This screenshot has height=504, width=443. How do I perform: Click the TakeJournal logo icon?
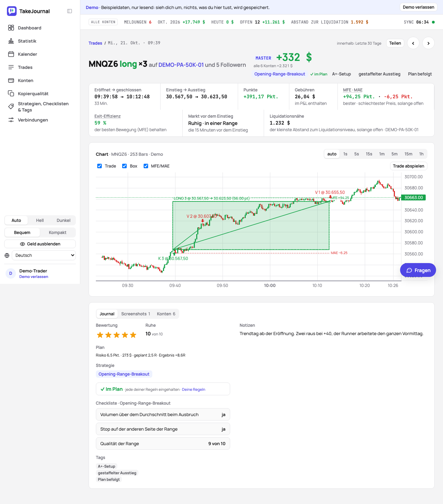tap(12, 11)
